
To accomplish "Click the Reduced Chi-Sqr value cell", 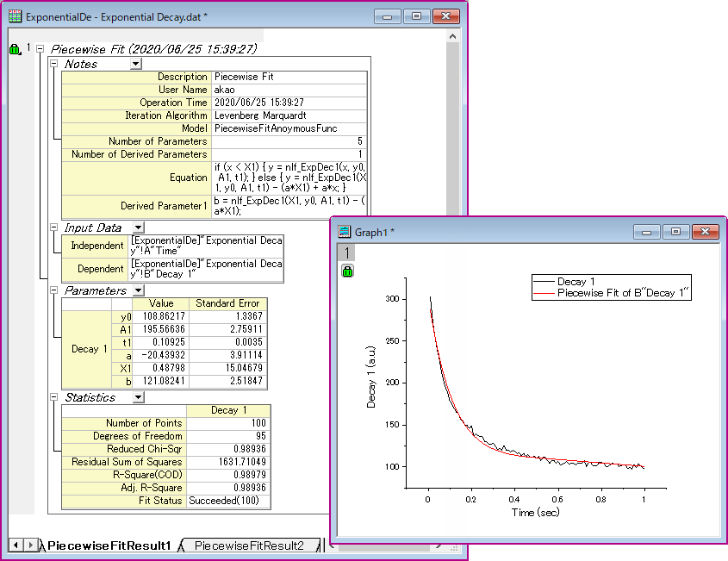I will pos(228,449).
